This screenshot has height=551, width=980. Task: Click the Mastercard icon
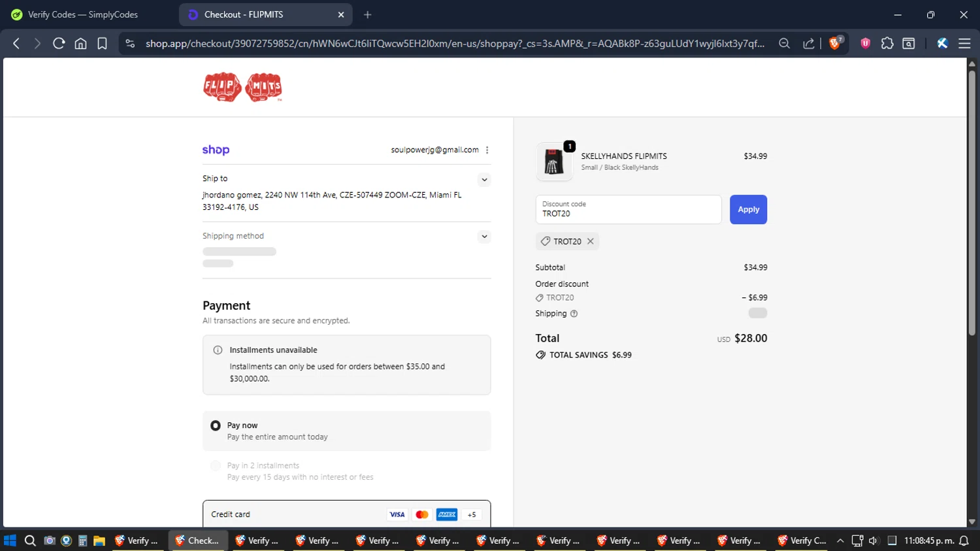[422, 514]
